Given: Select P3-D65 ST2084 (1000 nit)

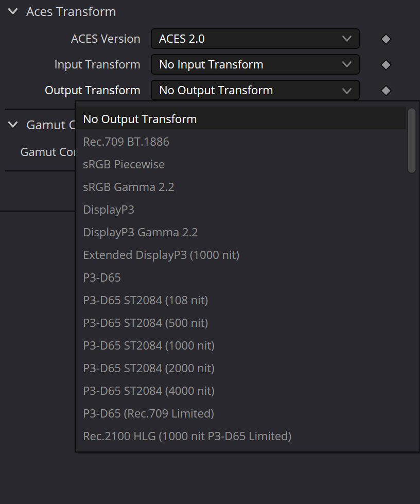Looking at the screenshot, I should pos(241,345).
